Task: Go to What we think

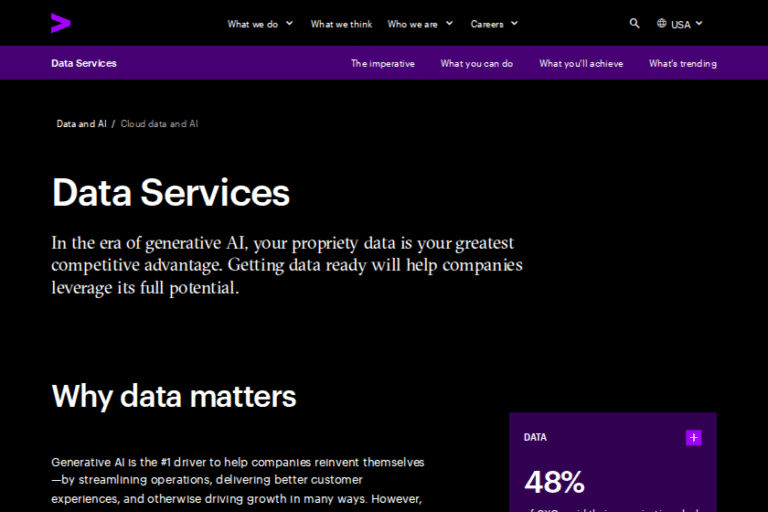Action: (x=340, y=24)
